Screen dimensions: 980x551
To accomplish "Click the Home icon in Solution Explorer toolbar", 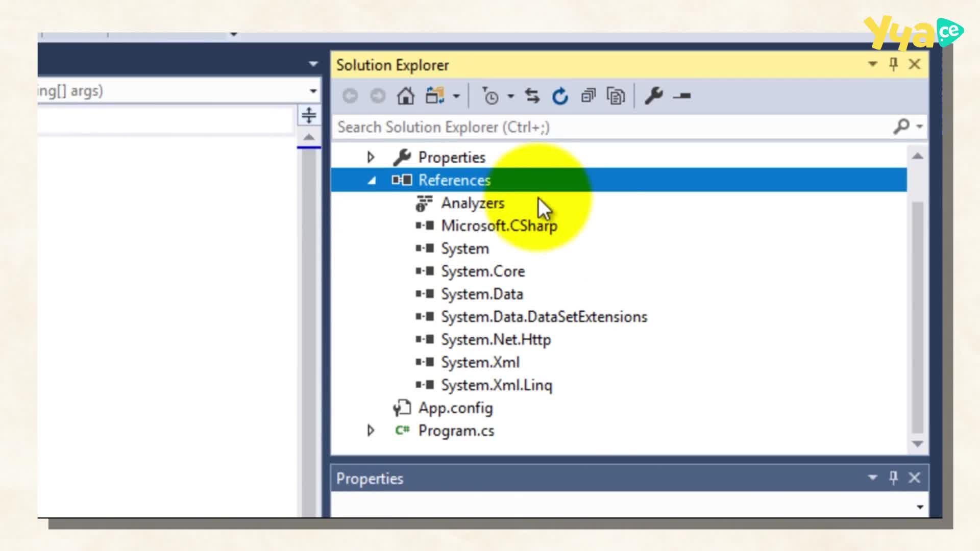I will click(x=406, y=96).
